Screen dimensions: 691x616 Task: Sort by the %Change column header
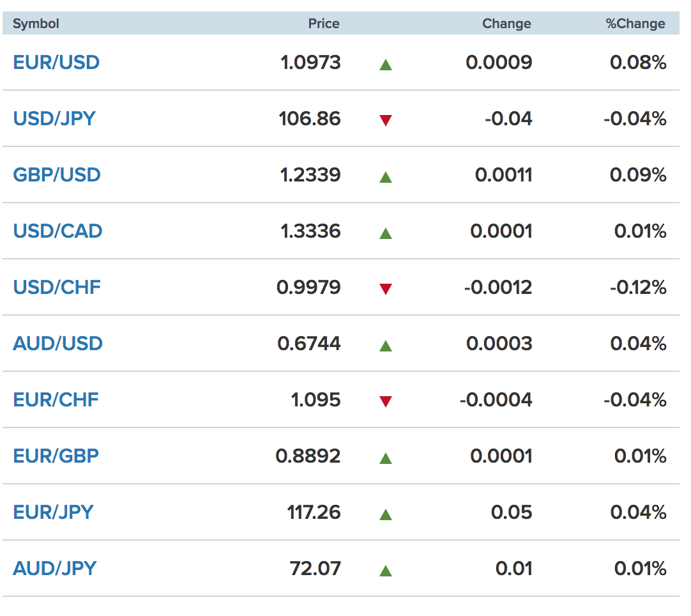click(635, 24)
